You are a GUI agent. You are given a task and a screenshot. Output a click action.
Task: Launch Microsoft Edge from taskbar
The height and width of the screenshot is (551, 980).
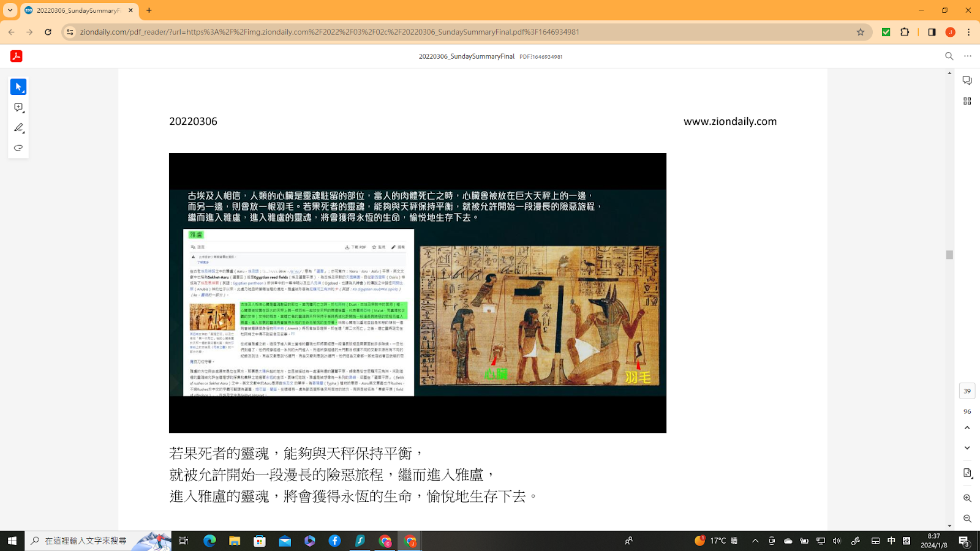[209, 541]
